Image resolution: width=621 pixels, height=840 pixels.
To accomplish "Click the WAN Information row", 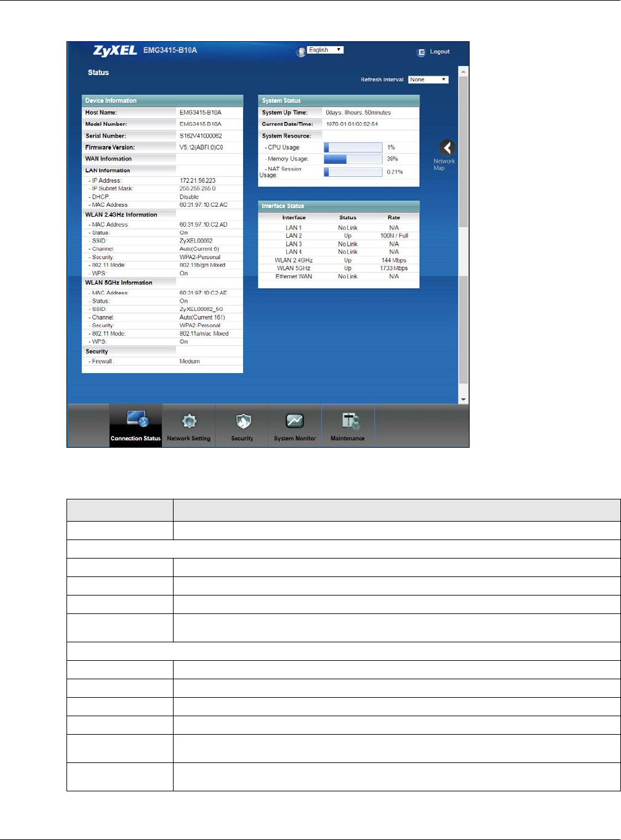I will point(162,159).
